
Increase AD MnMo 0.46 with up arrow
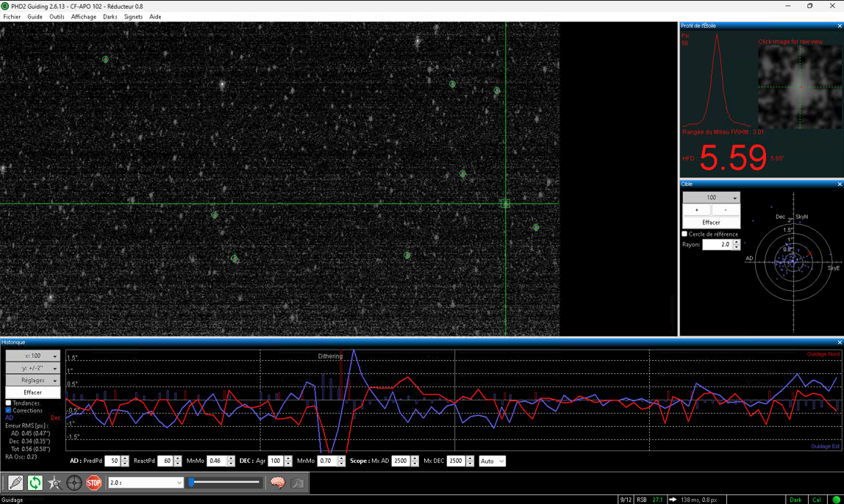pyautogui.click(x=231, y=458)
